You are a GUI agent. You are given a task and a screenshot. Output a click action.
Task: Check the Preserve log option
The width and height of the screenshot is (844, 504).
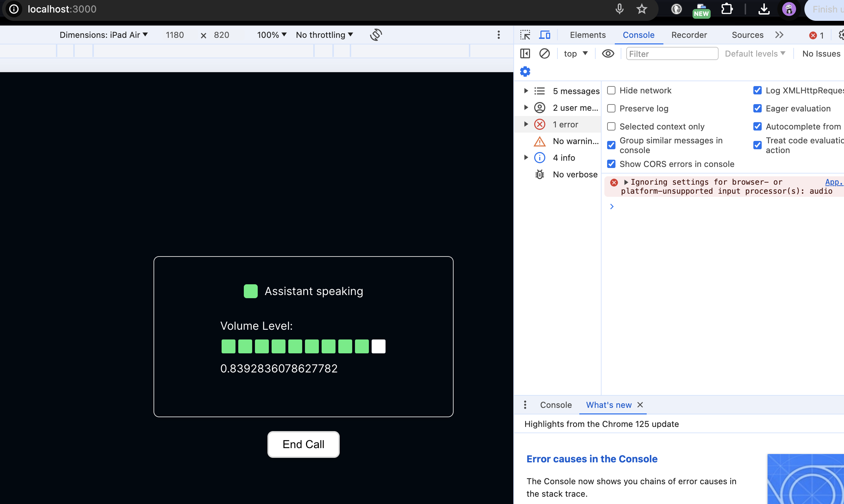[611, 109]
